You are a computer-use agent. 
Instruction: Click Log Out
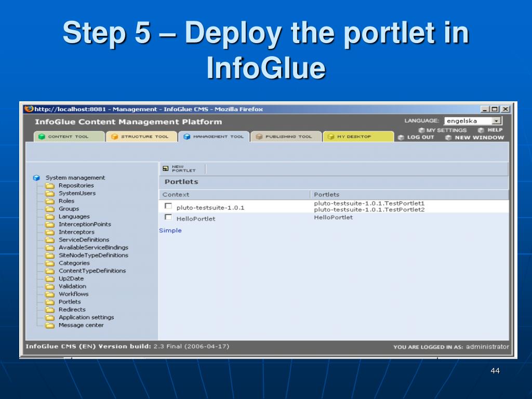click(421, 137)
